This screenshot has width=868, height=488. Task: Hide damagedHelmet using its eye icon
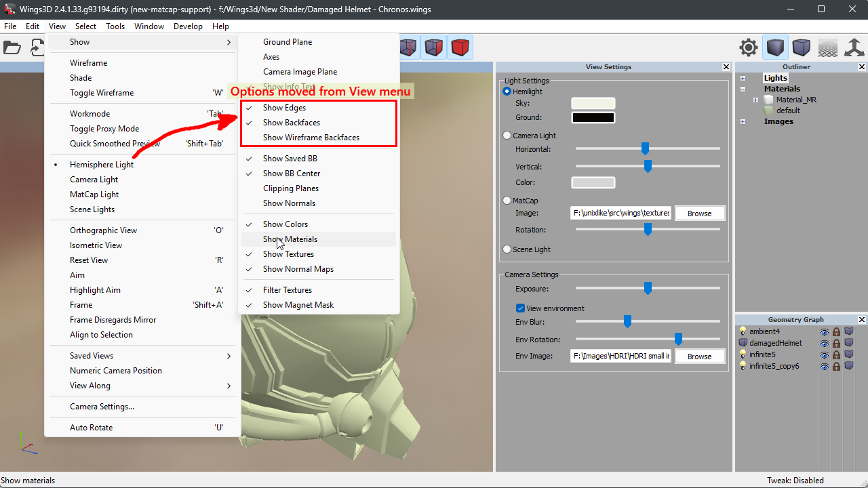pyautogui.click(x=825, y=344)
